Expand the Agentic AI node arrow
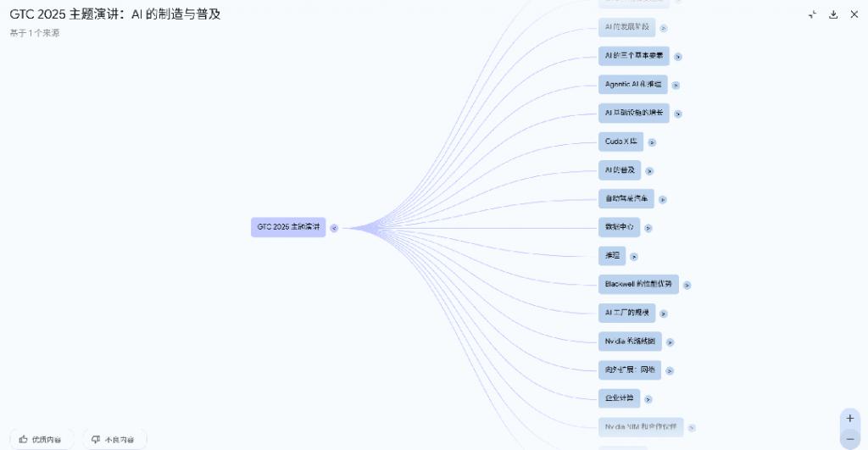Screen dimensions: 868x450 [x=676, y=86]
